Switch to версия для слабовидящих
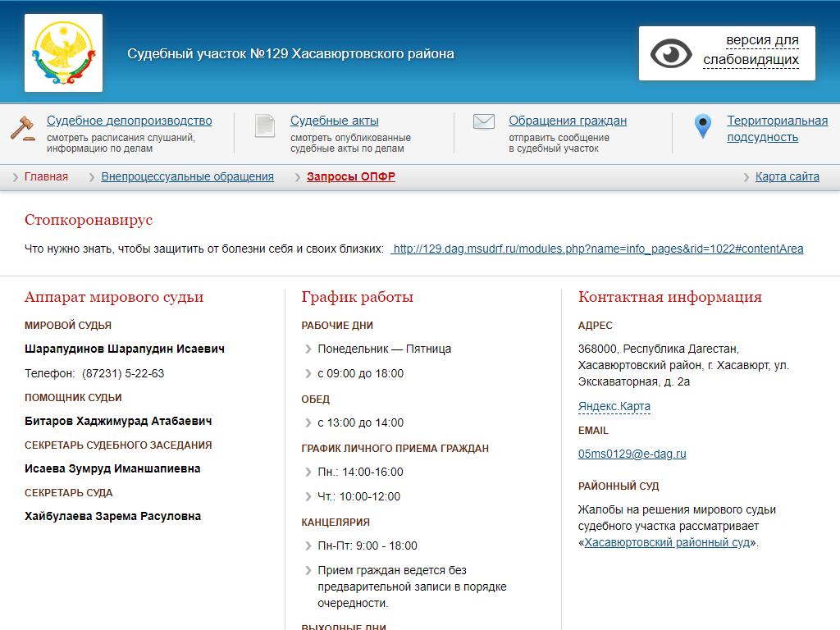The width and height of the screenshot is (840, 630). [x=751, y=50]
